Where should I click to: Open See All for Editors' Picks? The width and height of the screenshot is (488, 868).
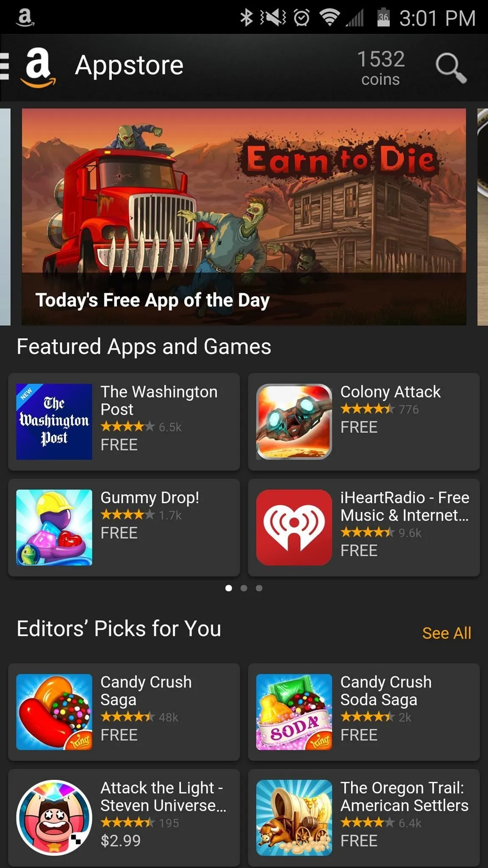click(x=446, y=633)
